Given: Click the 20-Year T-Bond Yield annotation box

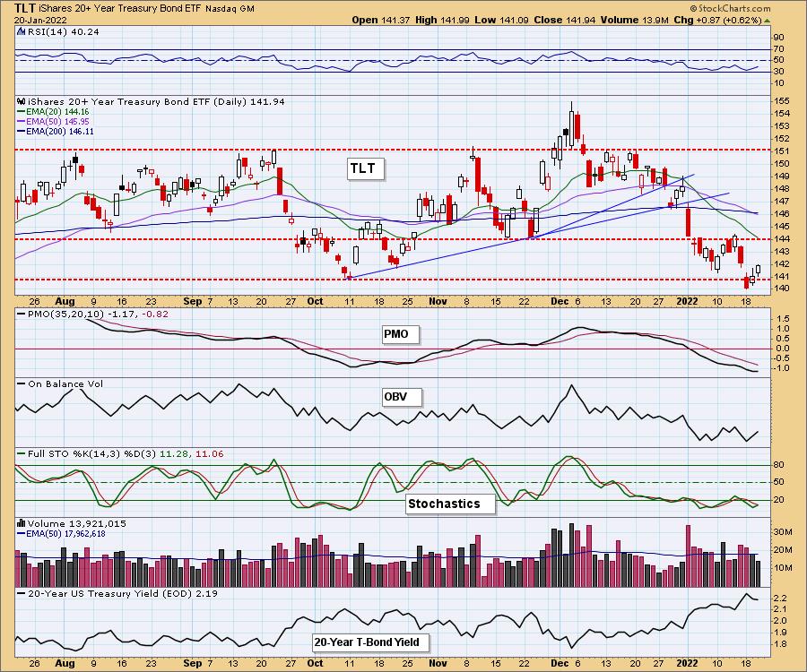Looking at the screenshot, I should coord(370,642).
